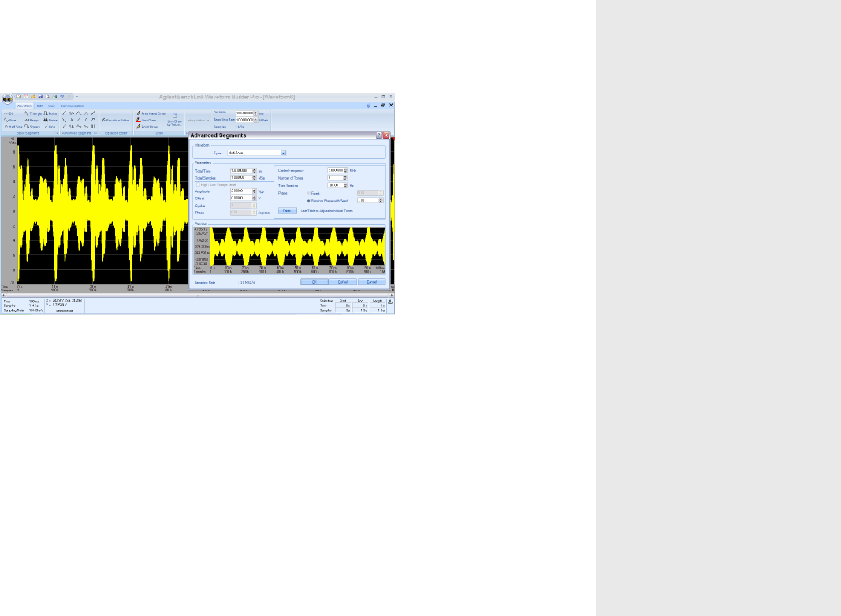This screenshot has height=616, width=841.
Task: Click OK in Advanced Segments dialog
Action: 314,282
